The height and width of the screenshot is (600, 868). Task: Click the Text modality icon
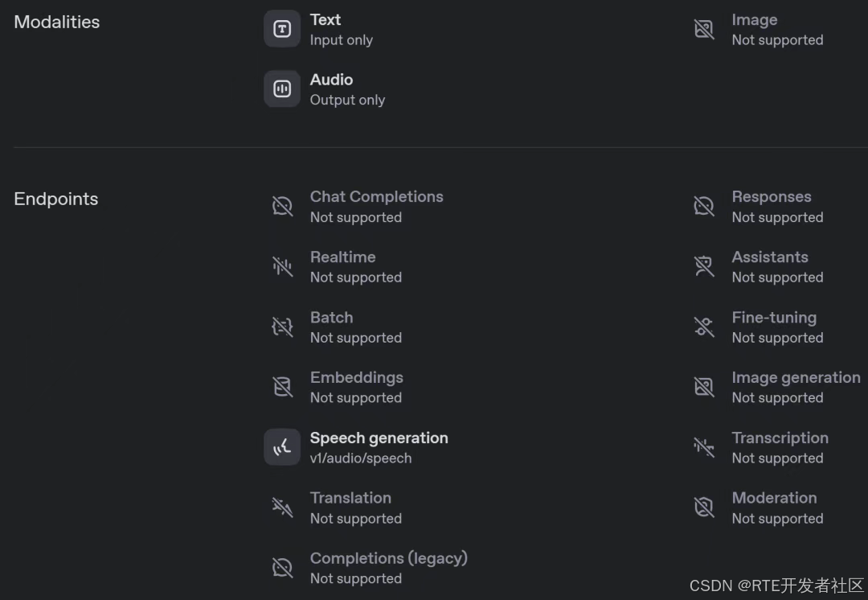(x=282, y=29)
